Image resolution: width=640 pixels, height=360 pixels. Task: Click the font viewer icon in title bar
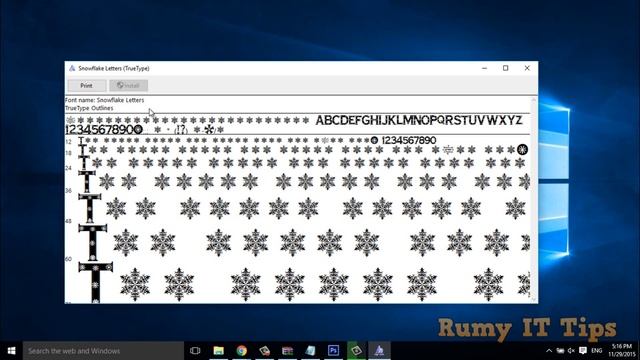[72, 68]
